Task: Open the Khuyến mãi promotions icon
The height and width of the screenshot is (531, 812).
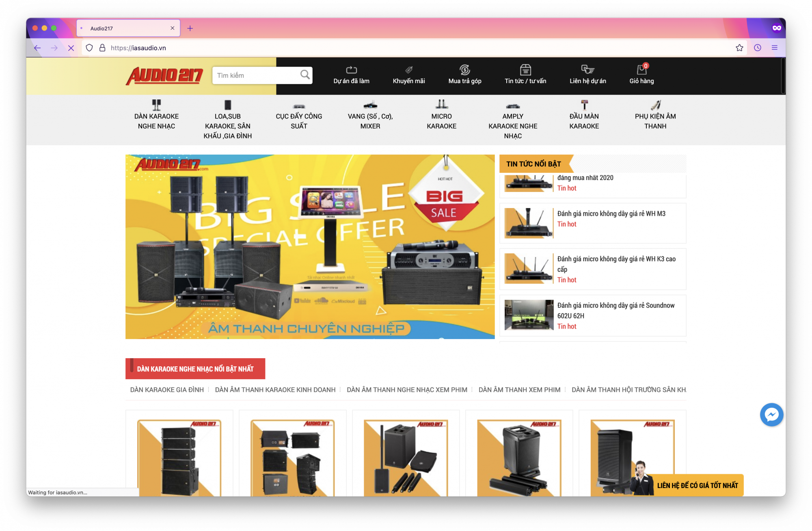Action: (408, 70)
